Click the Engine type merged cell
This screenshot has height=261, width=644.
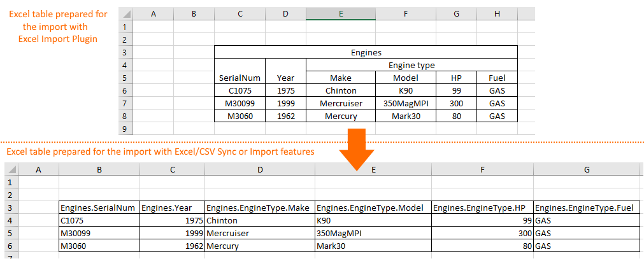[x=411, y=65]
